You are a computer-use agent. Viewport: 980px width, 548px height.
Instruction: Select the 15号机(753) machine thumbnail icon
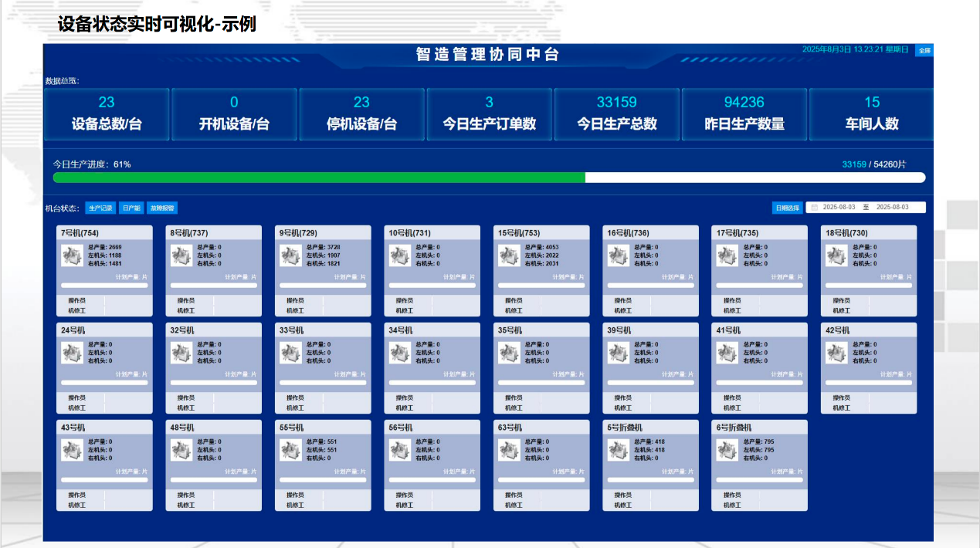coord(509,255)
